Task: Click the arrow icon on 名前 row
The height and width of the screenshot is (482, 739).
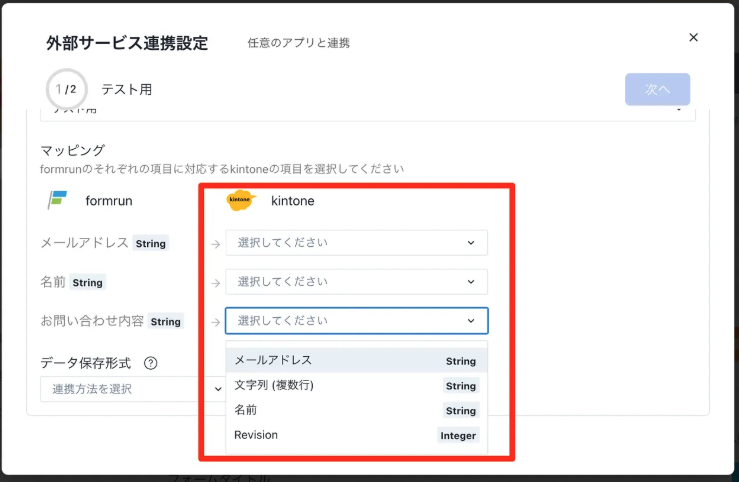Action: pos(216,283)
